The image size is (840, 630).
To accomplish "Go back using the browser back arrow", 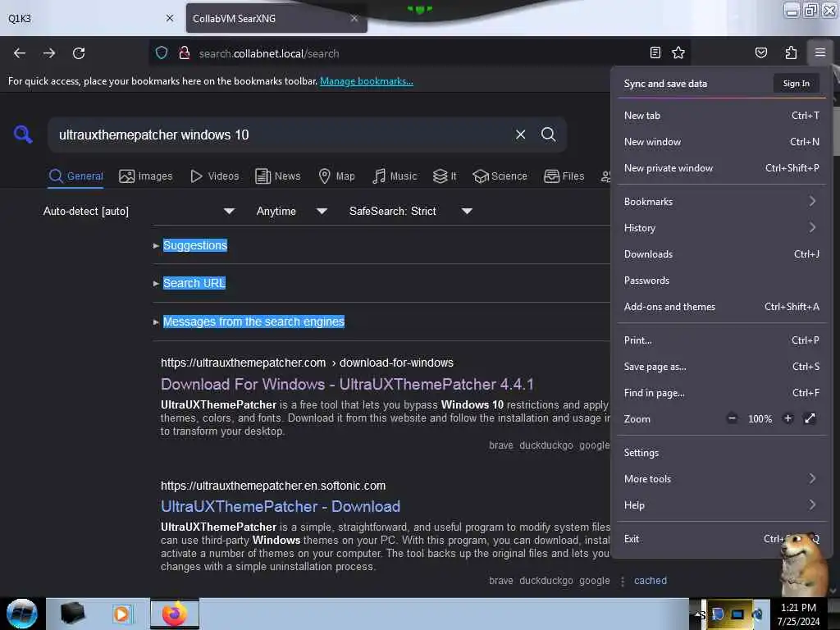I will coord(20,53).
